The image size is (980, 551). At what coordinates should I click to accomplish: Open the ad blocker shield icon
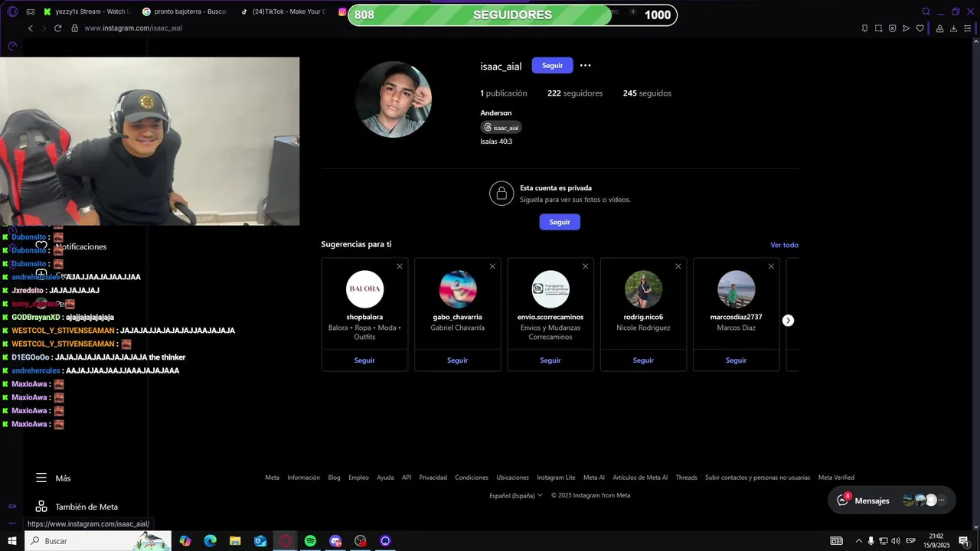[892, 28]
